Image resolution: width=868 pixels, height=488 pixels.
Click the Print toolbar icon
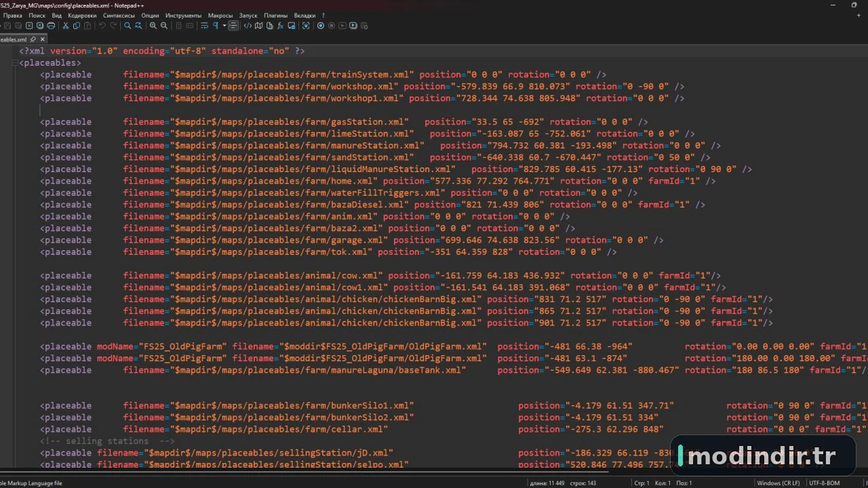click(51, 26)
